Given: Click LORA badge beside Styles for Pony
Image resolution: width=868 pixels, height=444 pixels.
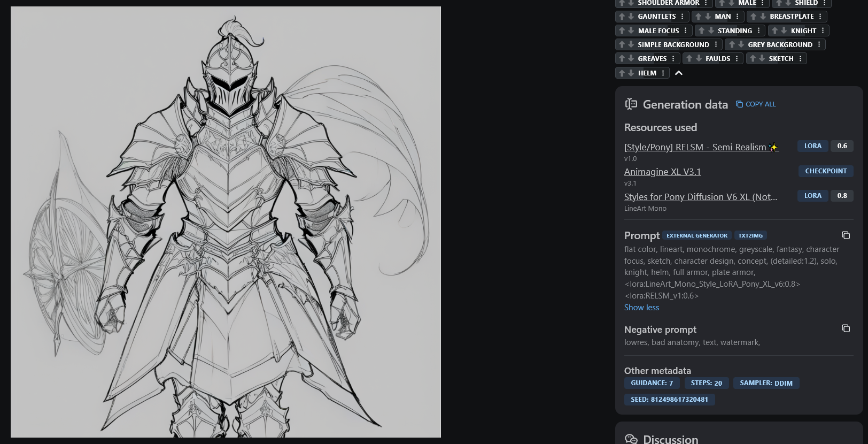Looking at the screenshot, I should tap(813, 196).
